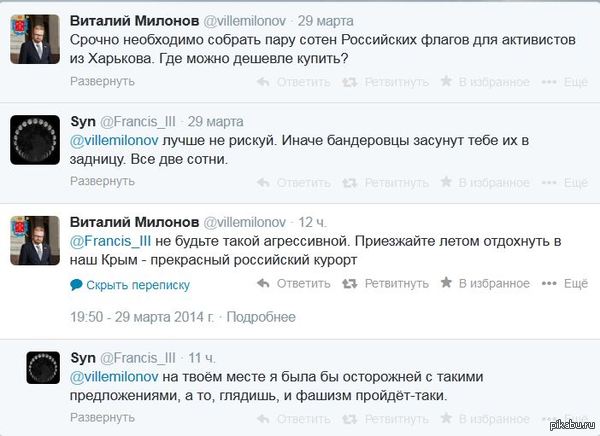
Task: Open Ещё menu on Syn's фашизм tweet
Action: (568, 418)
